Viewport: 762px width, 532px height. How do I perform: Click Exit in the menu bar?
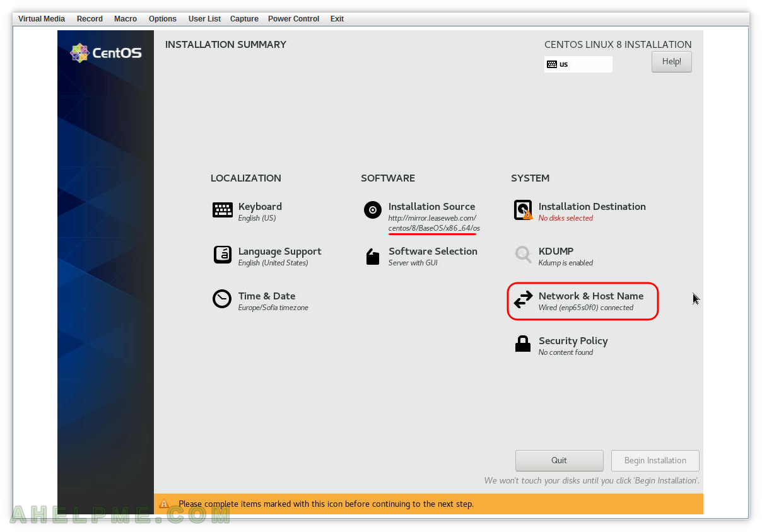click(337, 19)
